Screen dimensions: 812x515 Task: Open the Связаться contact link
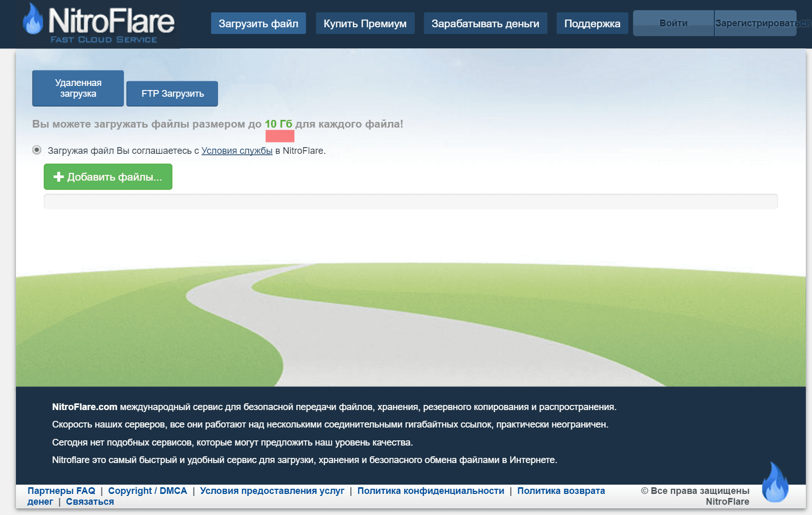(90, 502)
